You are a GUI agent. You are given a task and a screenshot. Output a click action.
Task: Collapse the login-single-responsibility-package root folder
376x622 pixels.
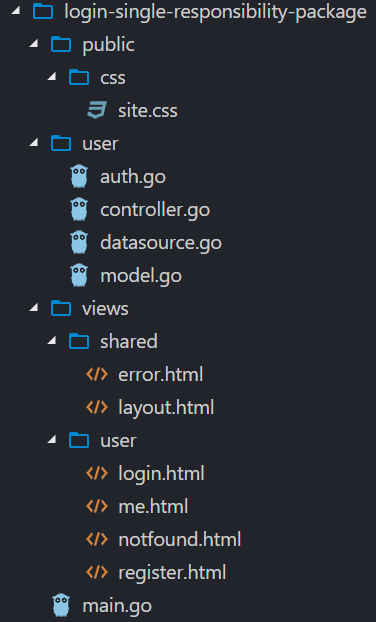coord(15,11)
